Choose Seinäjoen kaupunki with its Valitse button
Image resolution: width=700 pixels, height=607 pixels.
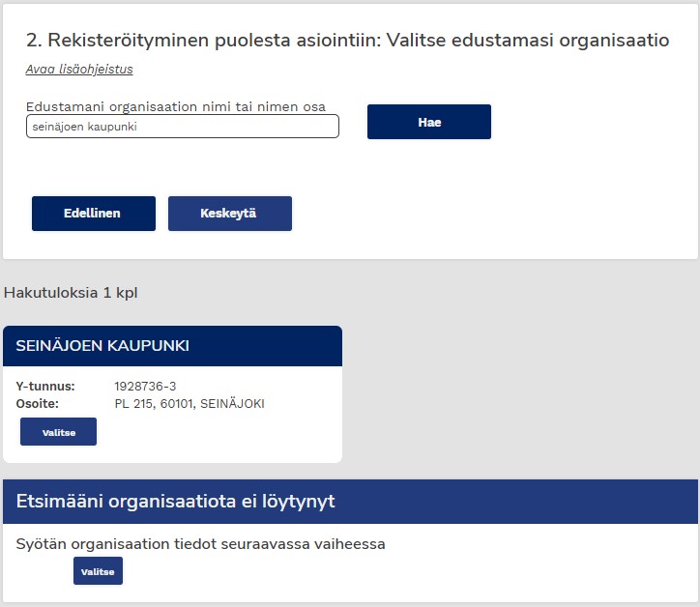point(58,432)
